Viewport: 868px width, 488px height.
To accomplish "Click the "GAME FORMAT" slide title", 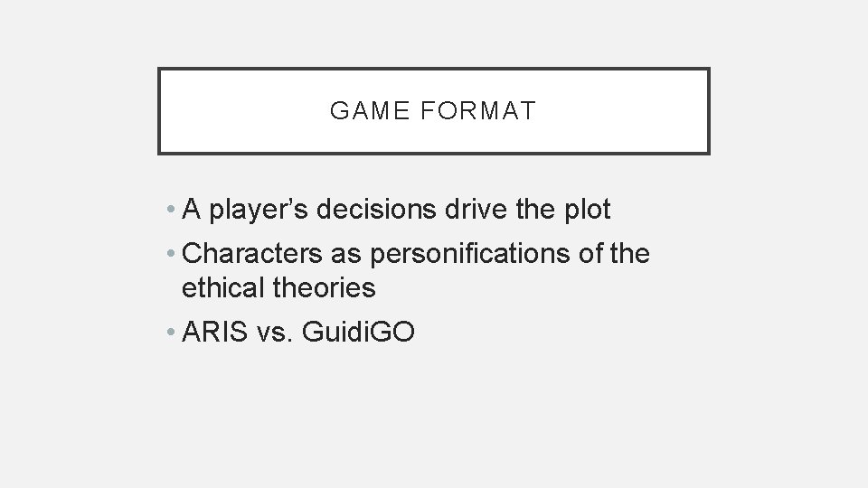I will coord(433,110).
